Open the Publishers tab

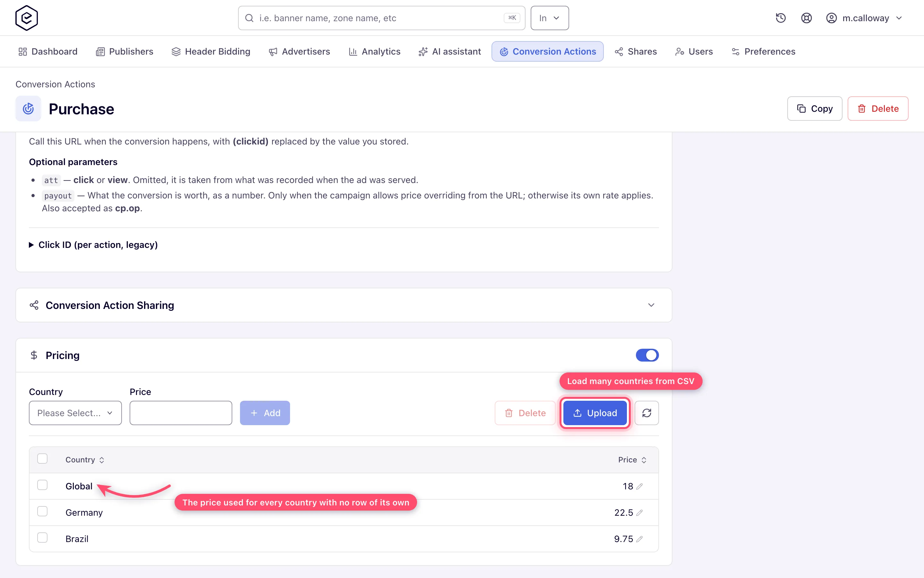(x=124, y=51)
